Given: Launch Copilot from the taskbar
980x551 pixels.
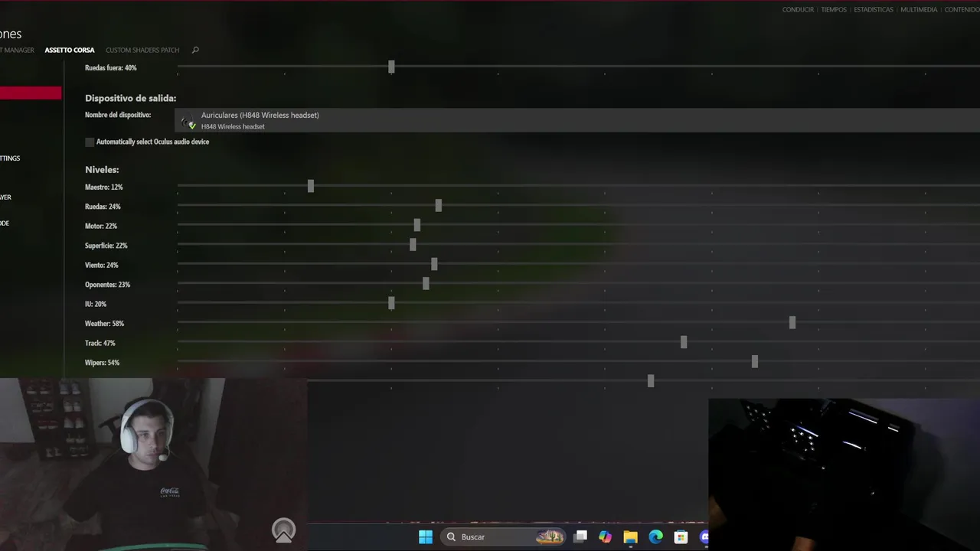Looking at the screenshot, I should (x=606, y=536).
